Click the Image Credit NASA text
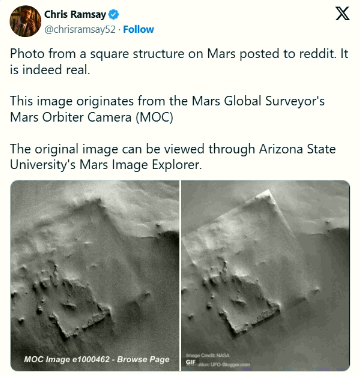 (x=208, y=356)
